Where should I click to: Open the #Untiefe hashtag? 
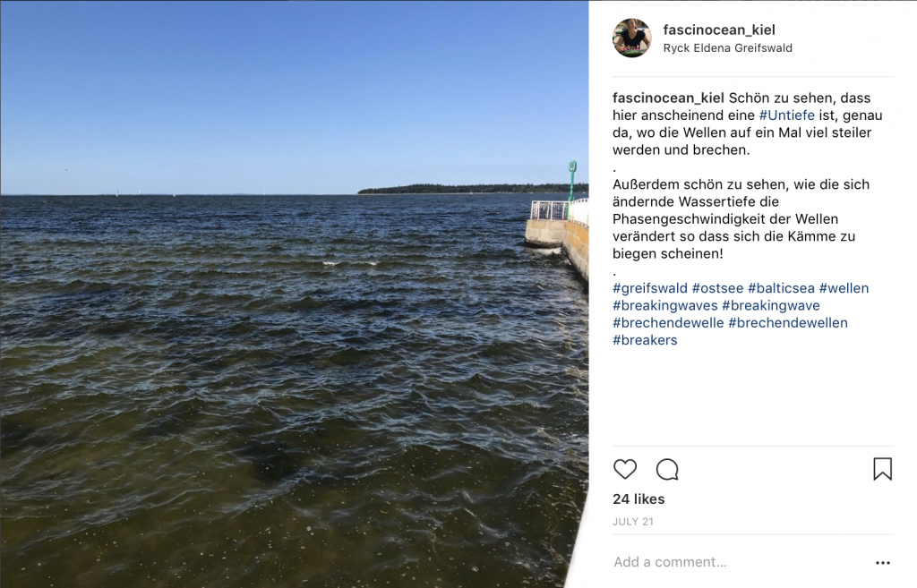coord(786,115)
